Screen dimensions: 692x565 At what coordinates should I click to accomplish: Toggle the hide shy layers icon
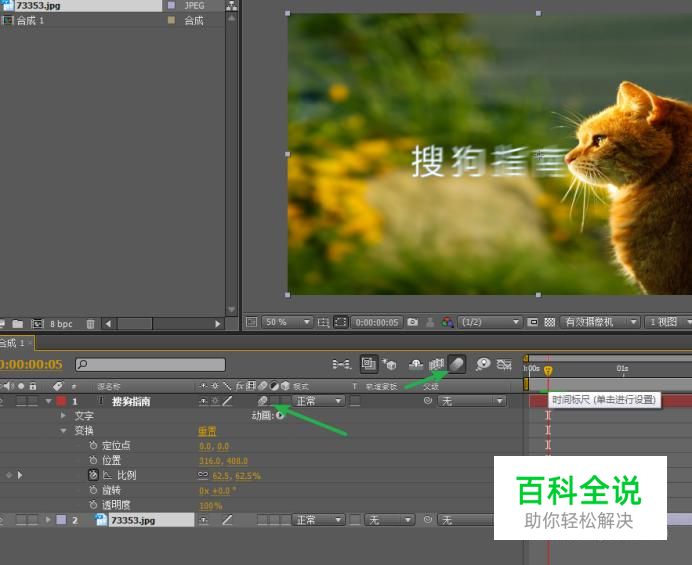point(416,365)
